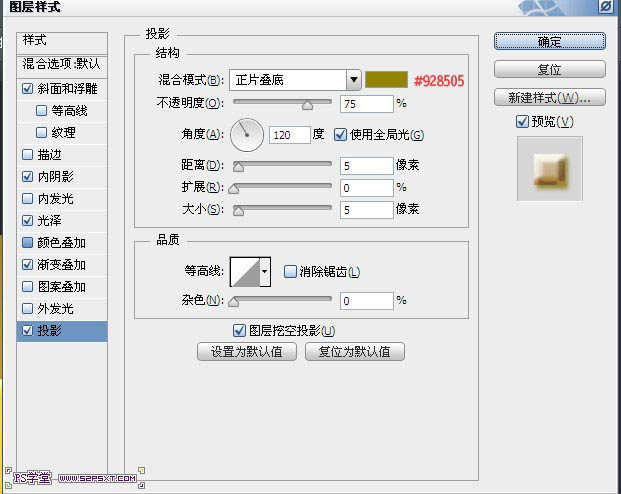This screenshot has height=494, width=621.
Task: Toggle the 斜面和浮雕 checkbox
Action: pyautogui.click(x=27, y=88)
